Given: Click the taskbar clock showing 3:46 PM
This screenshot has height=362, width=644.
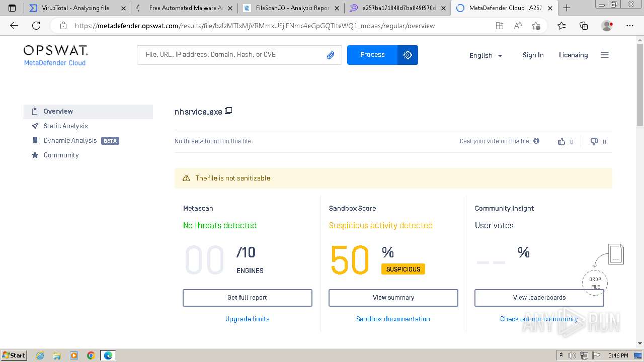Looking at the screenshot, I should 618,355.
